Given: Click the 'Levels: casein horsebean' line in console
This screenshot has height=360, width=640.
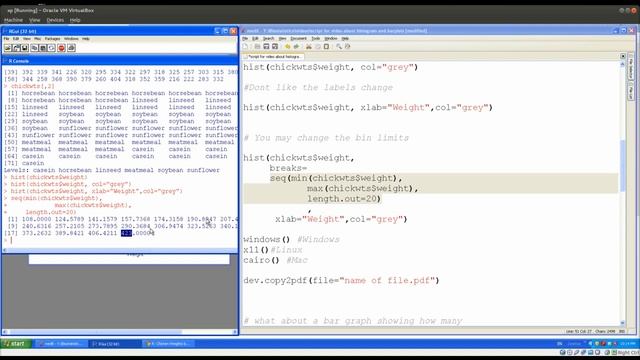Looking at the screenshot, I should pos(111,170).
